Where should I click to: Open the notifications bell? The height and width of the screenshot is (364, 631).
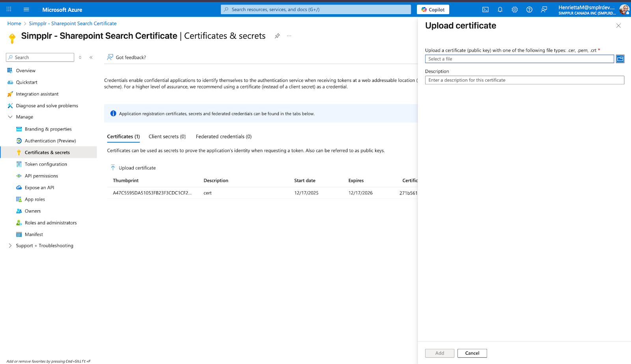click(x=500, y=9)
